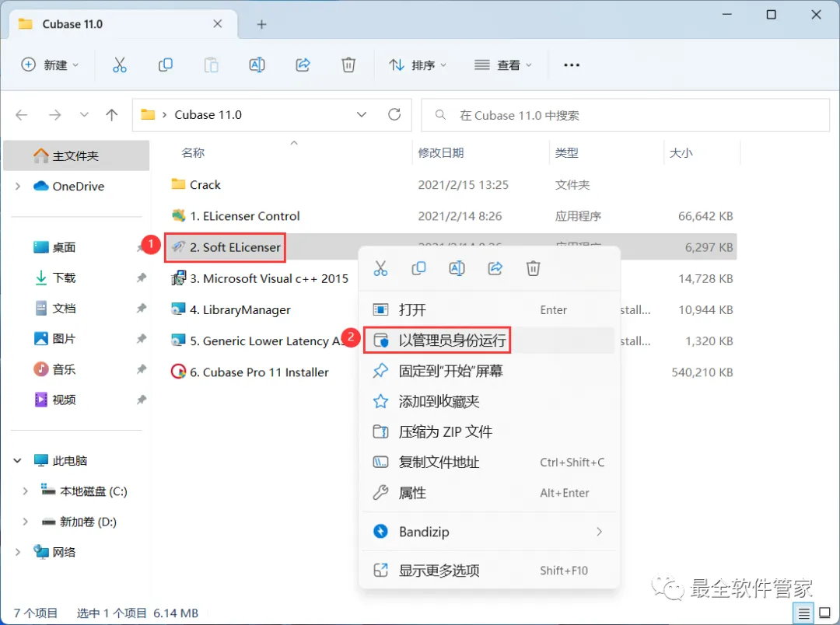840x625 pixels.
Task: Choose Properties (属性) in context menu
Action: pos(488,493)
